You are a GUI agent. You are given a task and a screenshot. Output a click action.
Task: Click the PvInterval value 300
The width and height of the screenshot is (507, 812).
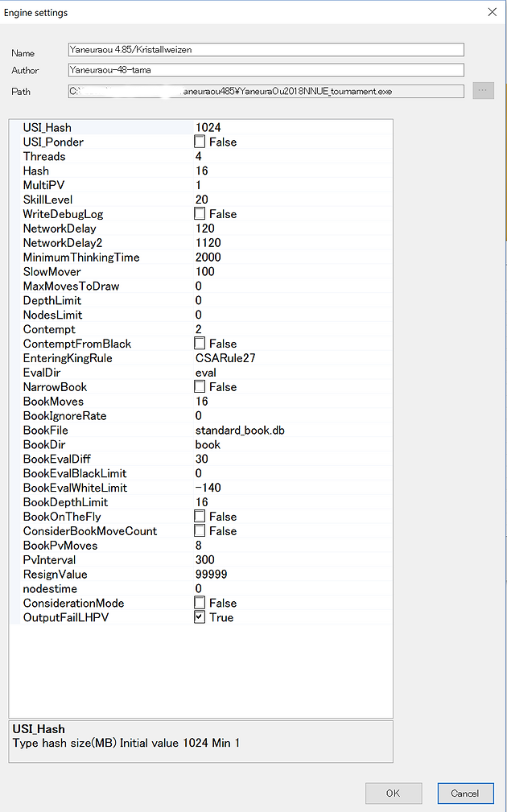click(x=205, y=560)
